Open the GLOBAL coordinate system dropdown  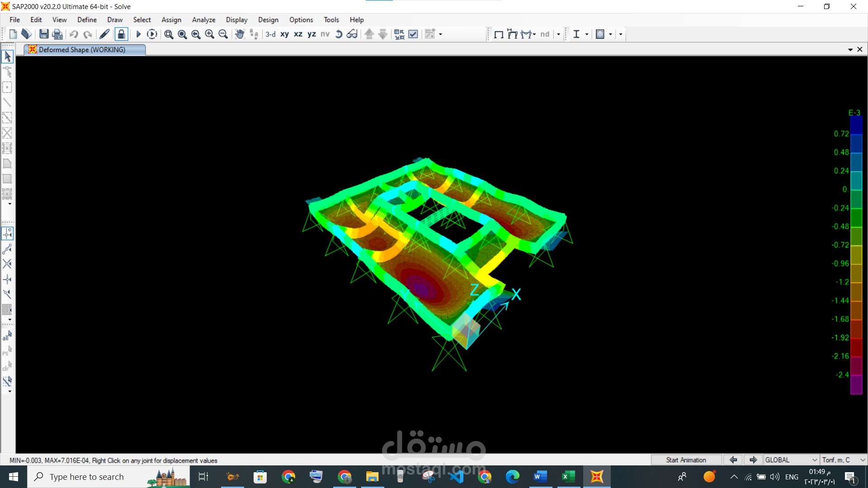(791, 460)
